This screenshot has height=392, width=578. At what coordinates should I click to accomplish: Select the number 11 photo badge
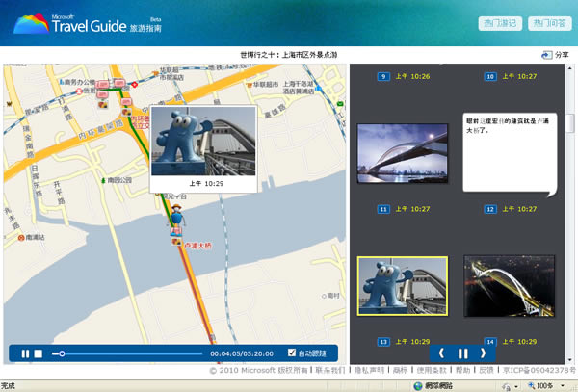383,209
